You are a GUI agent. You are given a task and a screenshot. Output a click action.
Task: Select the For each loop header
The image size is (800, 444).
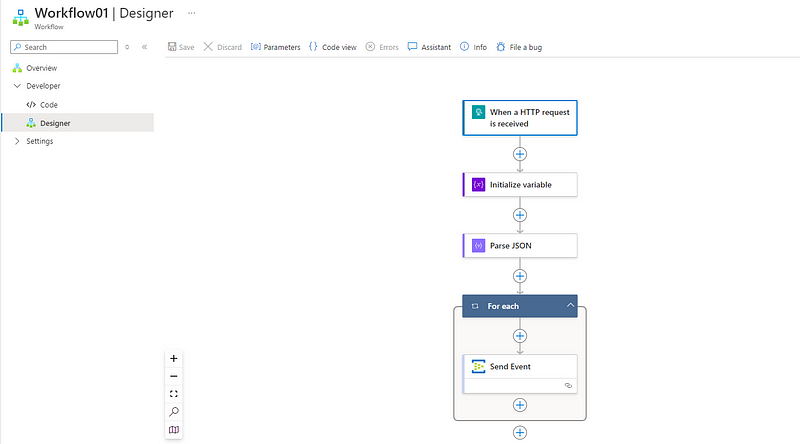pos(520,306)
